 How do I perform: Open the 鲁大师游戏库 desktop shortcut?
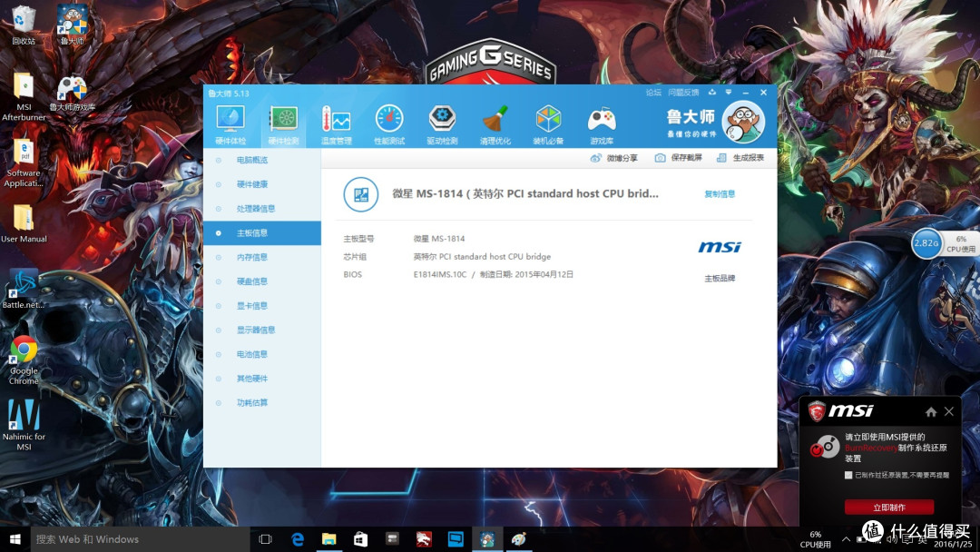[x=72, y=94]
